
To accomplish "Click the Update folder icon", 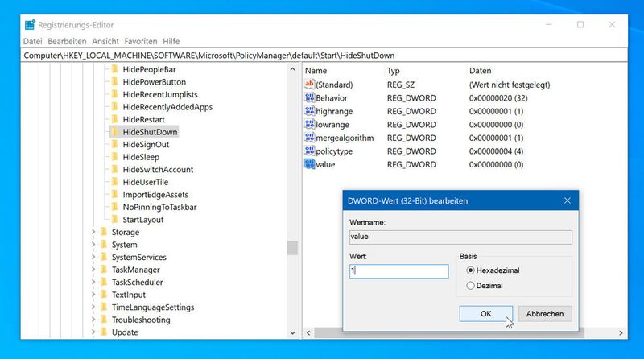I will [104, 332].
